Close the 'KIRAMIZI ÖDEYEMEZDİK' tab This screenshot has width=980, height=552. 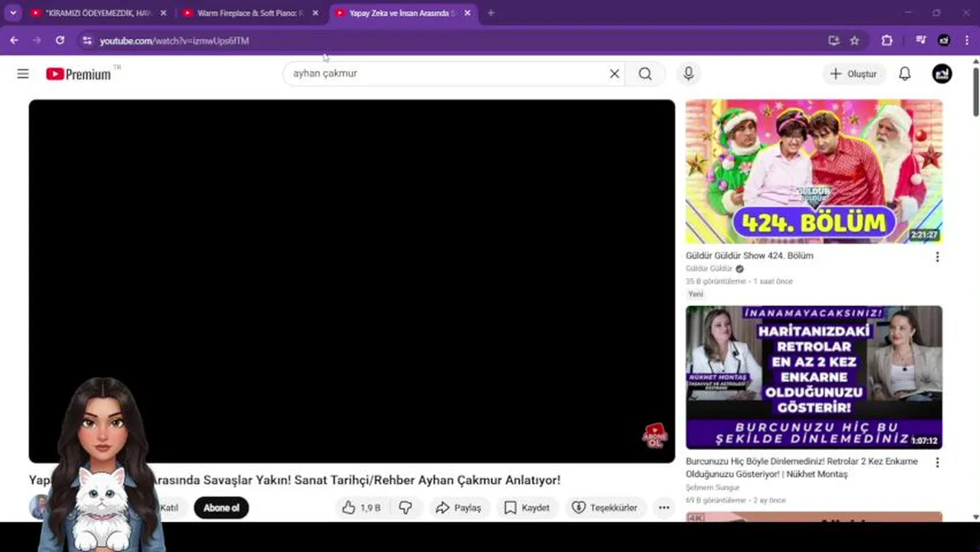(x=163, y=13)
